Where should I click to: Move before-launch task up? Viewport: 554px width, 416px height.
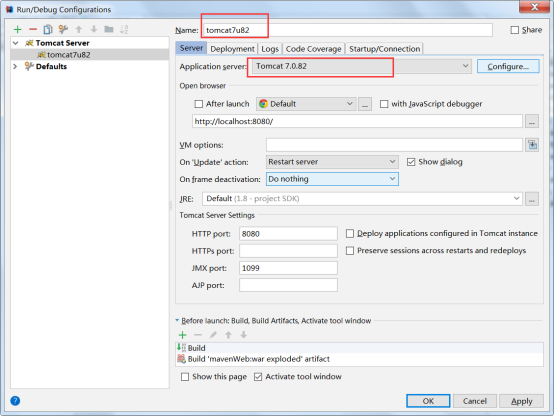coord(229,335)
